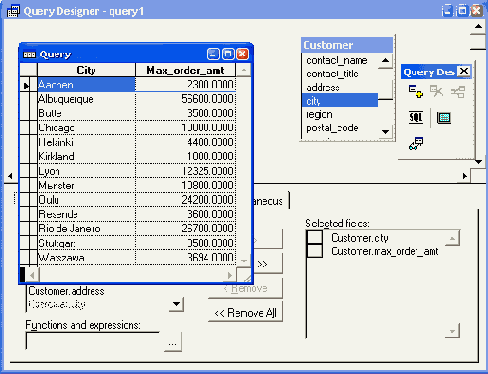Click the Max_order_amt column header

(185, 70)
